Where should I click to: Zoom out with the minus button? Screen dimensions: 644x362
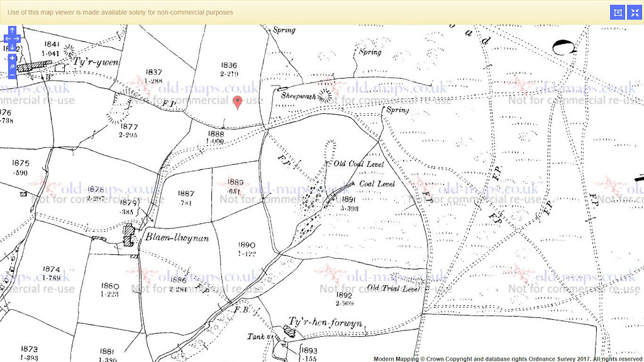coord(13,75)
